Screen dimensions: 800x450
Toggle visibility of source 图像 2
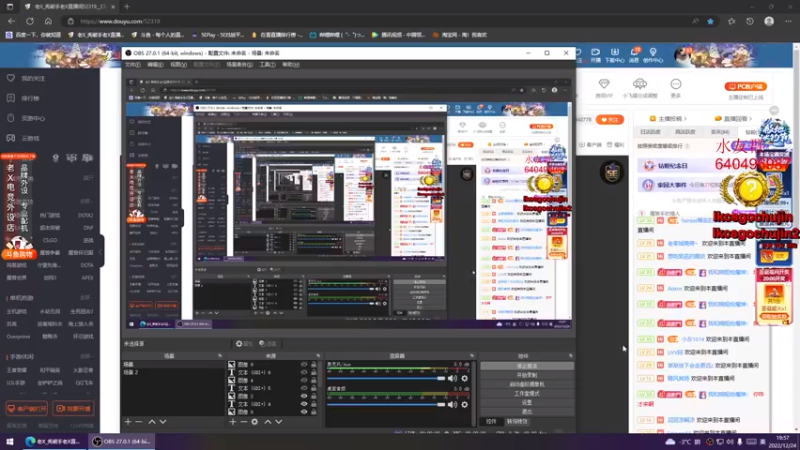pyautogui.click(x=304, y=396)
